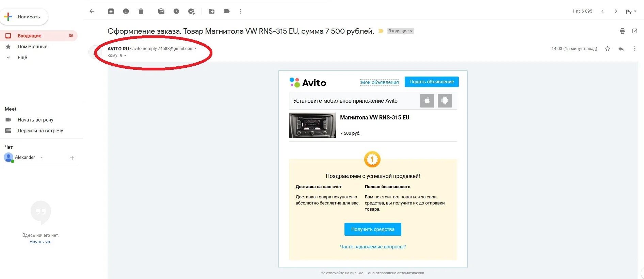Reply to the AVITO.RU email
This screenshot has width=644, height=279.
point(621,49)
